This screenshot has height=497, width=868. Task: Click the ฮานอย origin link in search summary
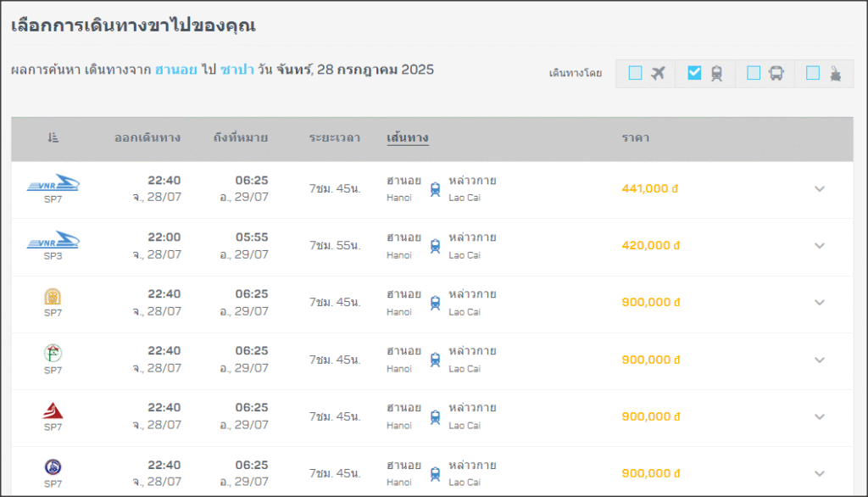tap(175, 70)
